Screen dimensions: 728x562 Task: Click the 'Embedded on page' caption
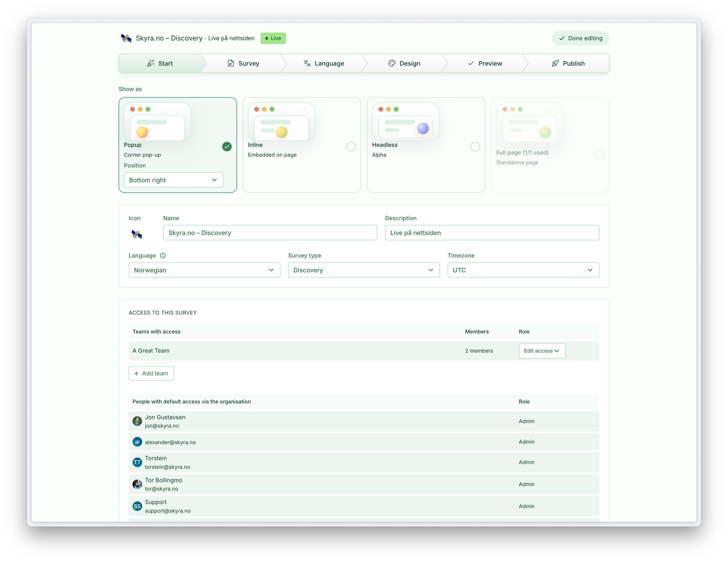[x=272, y=155]
